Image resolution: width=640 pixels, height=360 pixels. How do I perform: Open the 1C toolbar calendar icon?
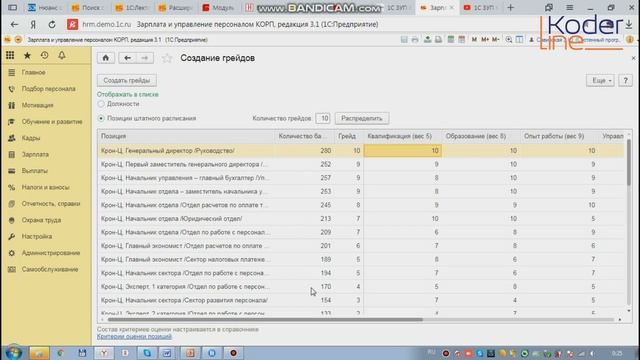(462, 40)
